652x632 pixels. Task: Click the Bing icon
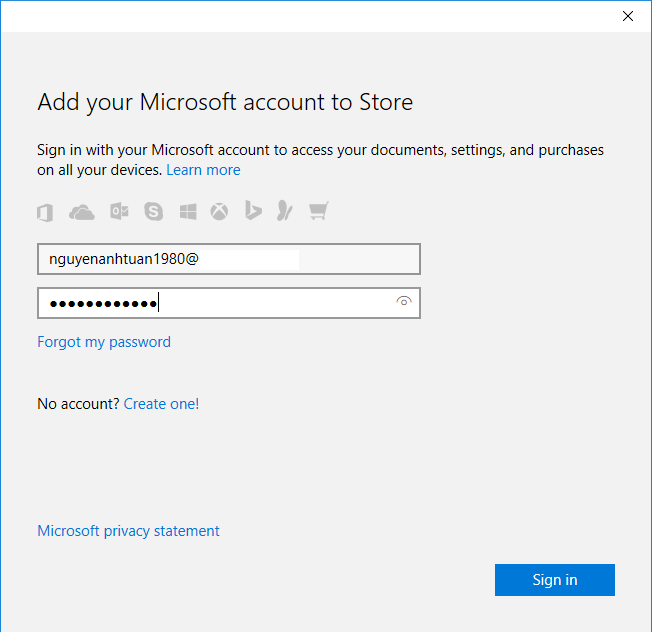point(253,210)
